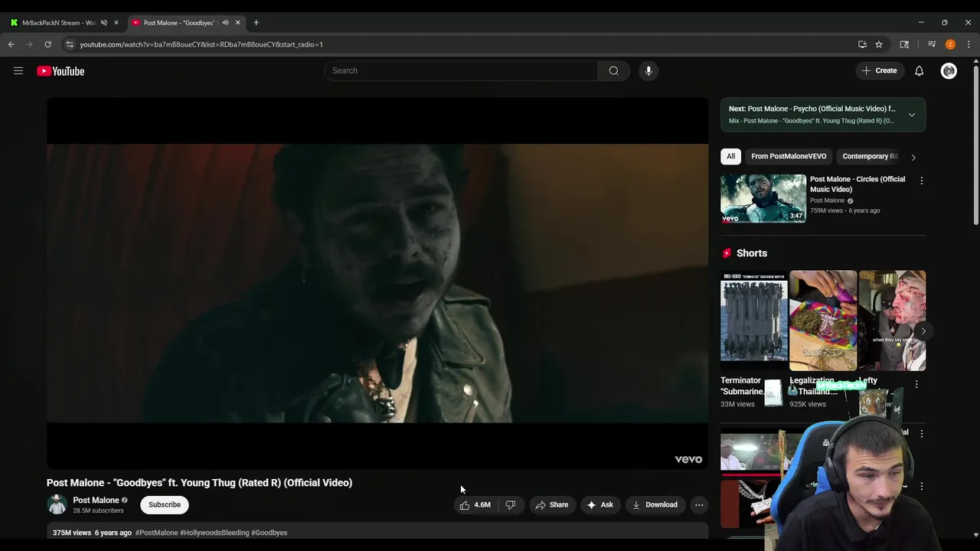Click the Share button
This screenshot has height=551, width=980.
551,504
